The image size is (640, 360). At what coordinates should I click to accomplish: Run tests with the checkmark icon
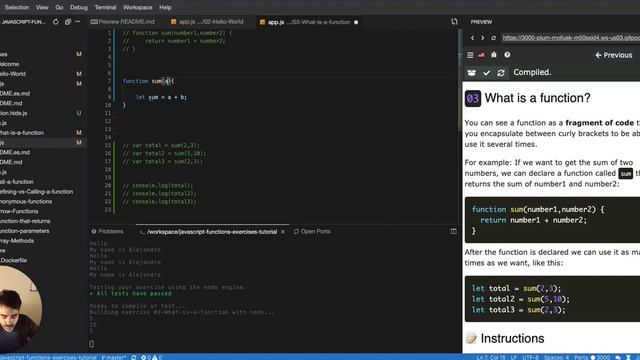coord(487,73)
